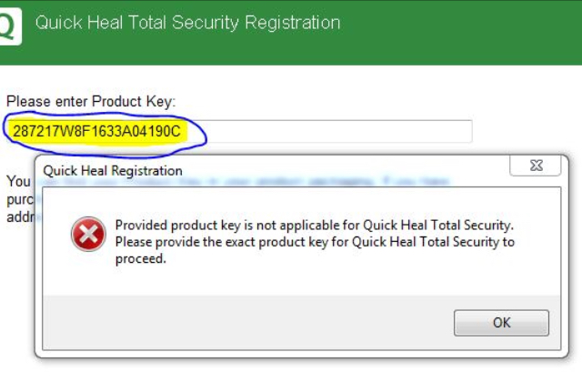The width and height of the screenshot is (582, 392).
Task: Click the 'Quick Heal Registration' dialog title text
Action: [x=113, y=170]
